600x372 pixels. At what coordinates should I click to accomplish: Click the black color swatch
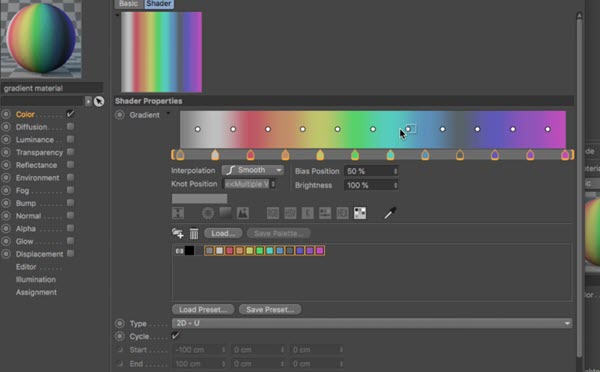pos(189,251)
